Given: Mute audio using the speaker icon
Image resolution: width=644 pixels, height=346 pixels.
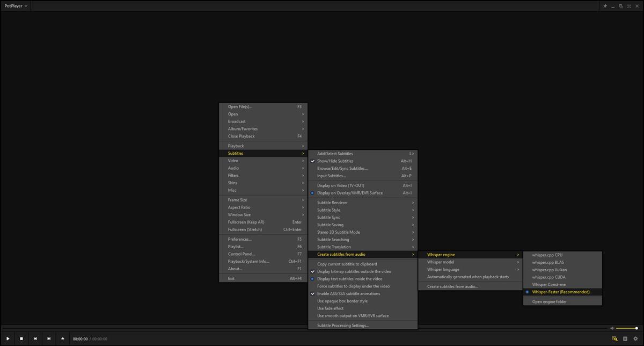Looking at the screenshot, I should 612,328.
